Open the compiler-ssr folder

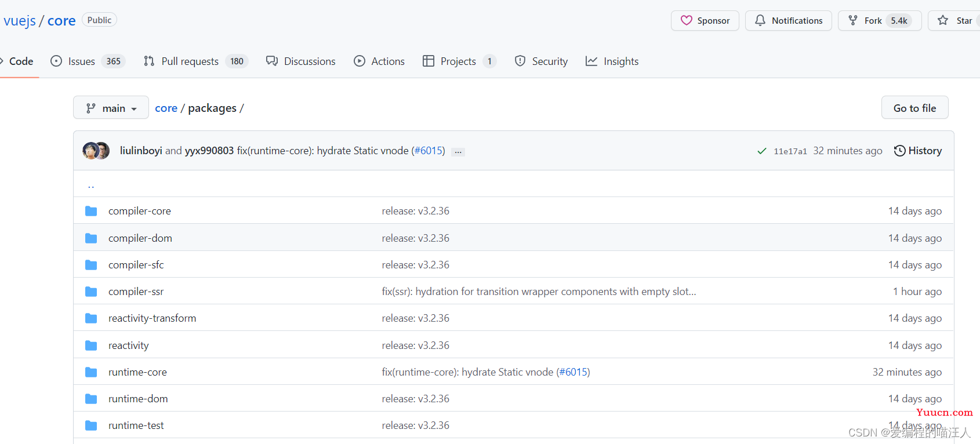(x=136, y=292)
